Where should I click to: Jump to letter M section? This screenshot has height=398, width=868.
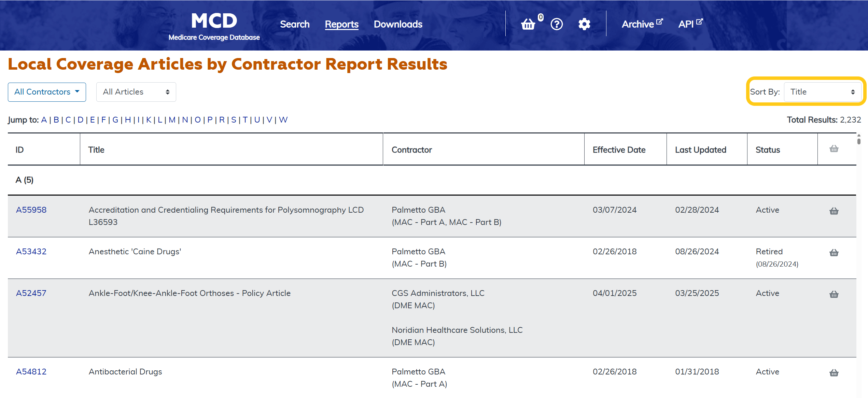pos(172,120)
